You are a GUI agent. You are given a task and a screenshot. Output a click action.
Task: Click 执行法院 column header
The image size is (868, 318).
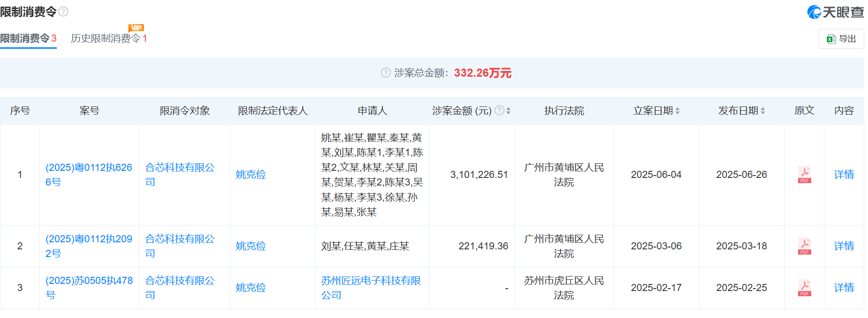564,111
